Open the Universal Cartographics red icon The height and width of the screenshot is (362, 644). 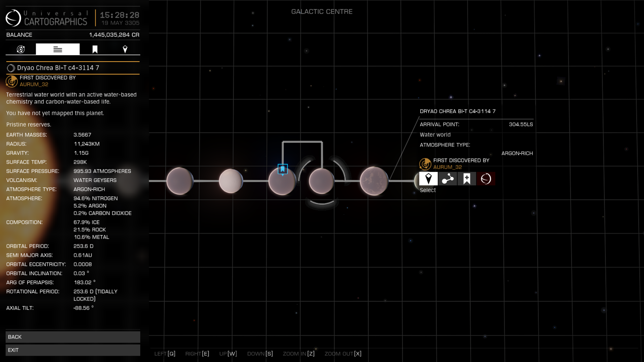click(x=486, y=179)
